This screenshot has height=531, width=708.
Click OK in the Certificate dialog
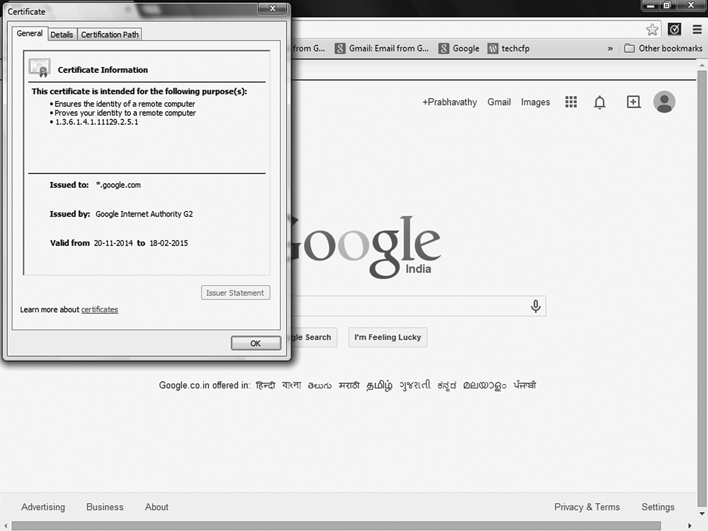[256, 343]
